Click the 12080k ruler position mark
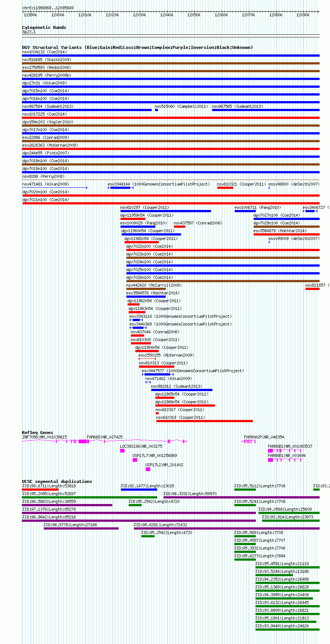330x644 pixels. coord(276,15)
